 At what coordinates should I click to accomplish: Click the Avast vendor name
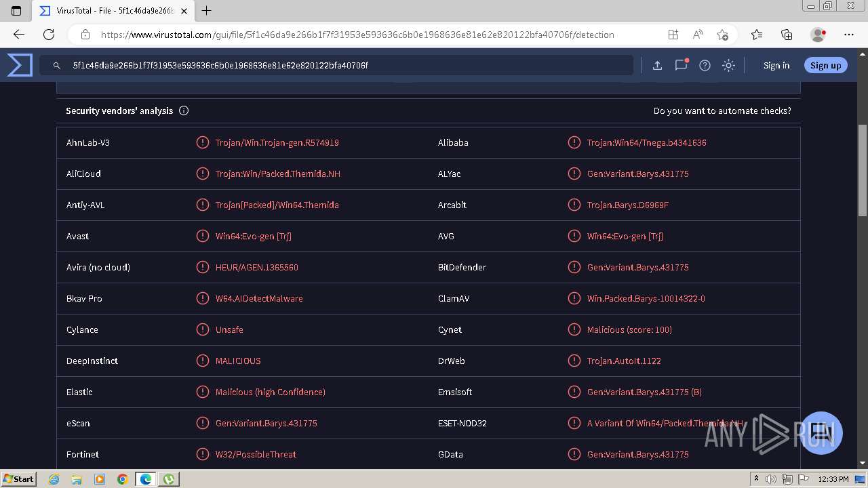click(77, 236)
